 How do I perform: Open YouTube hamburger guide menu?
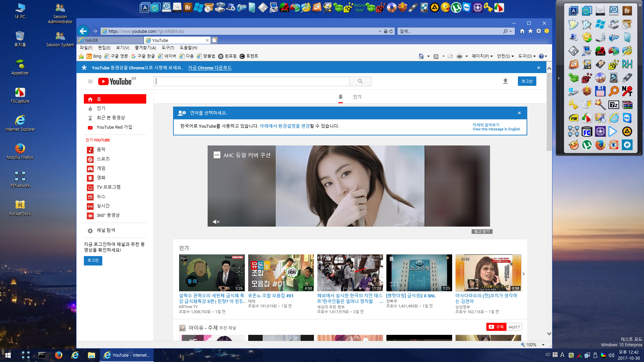(90, 81)
